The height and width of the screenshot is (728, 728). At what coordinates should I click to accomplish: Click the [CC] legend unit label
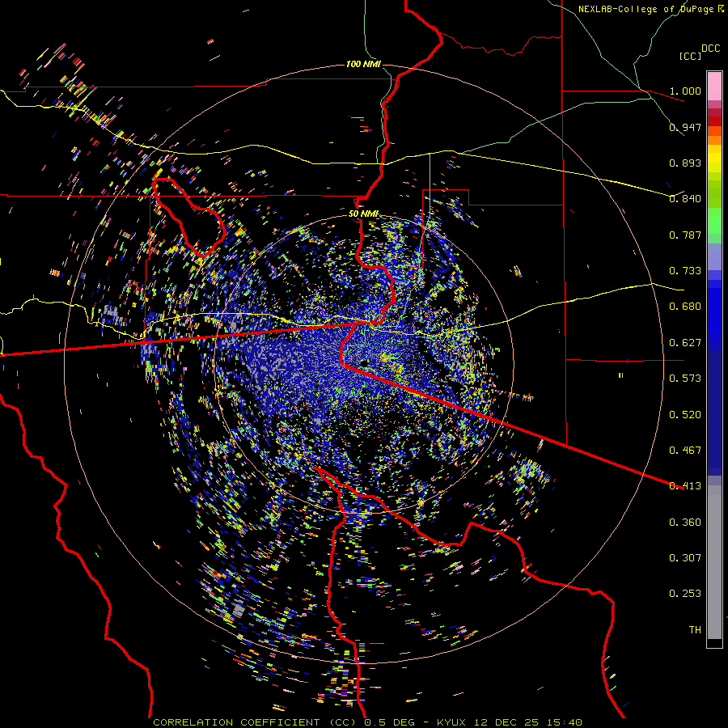coord(690,56)
